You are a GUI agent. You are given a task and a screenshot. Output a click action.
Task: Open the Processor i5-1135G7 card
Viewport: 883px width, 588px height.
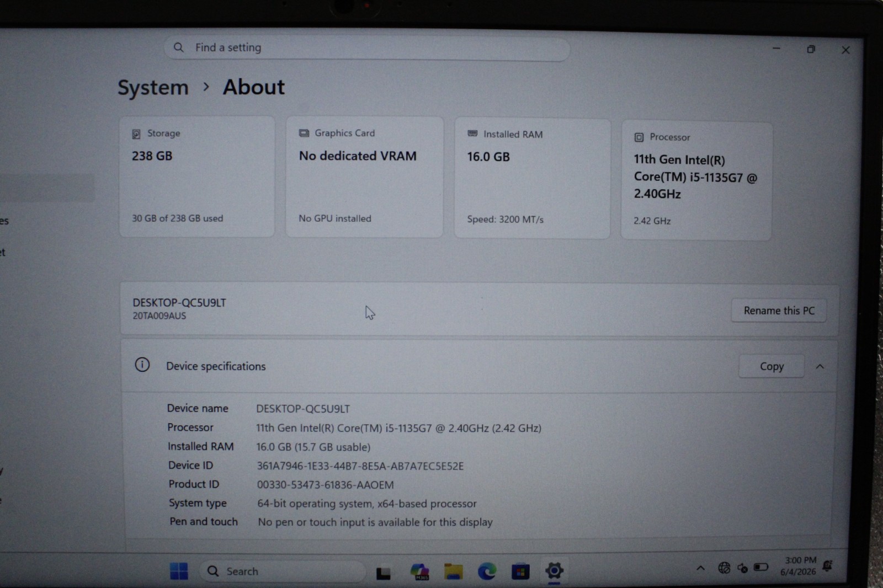click(696, 180)
